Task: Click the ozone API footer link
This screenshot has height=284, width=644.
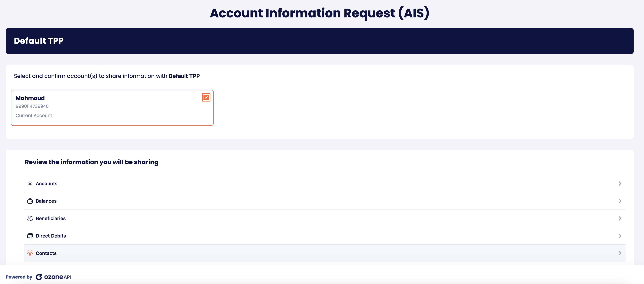Action: pyautogui.click(x=57, y=277)
